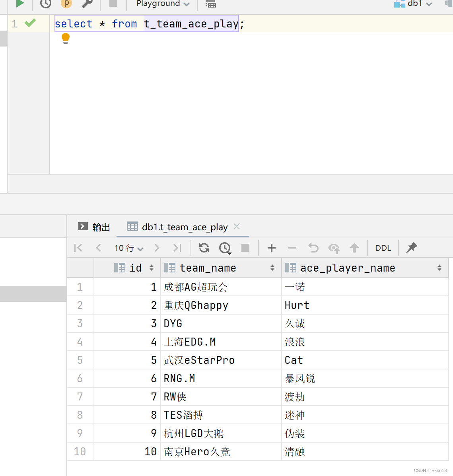Go to the next page of results
Screen dimensions: 453x476
[x=157, y=248]
